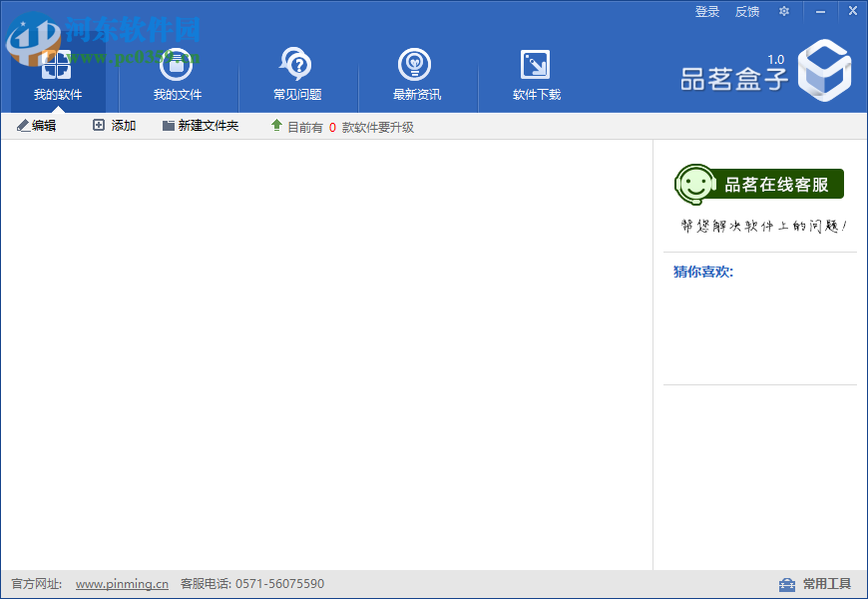Viewport: 868px width, 599px height.
Task: Open the 常见问题 question mark icon
Action: (x=295, y=63)
